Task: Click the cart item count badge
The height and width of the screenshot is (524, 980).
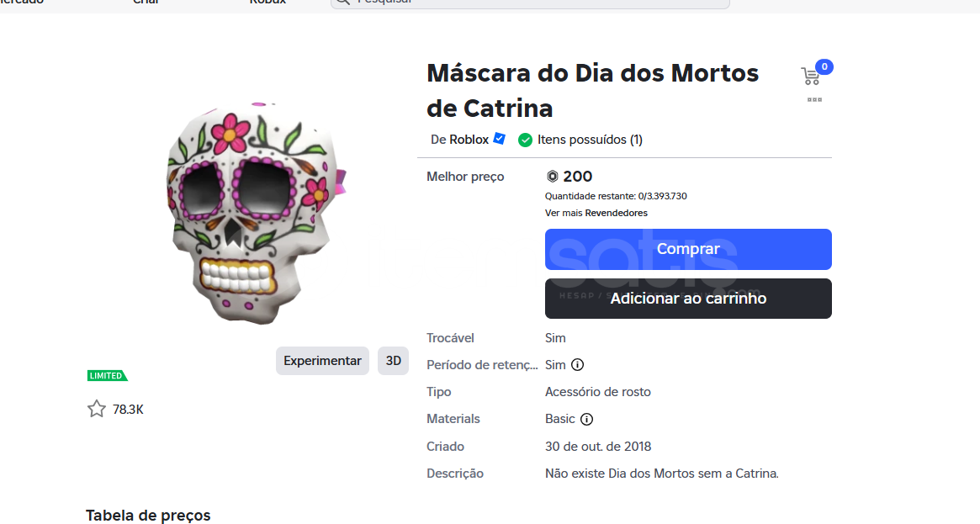Action: [x=824, y=66]
